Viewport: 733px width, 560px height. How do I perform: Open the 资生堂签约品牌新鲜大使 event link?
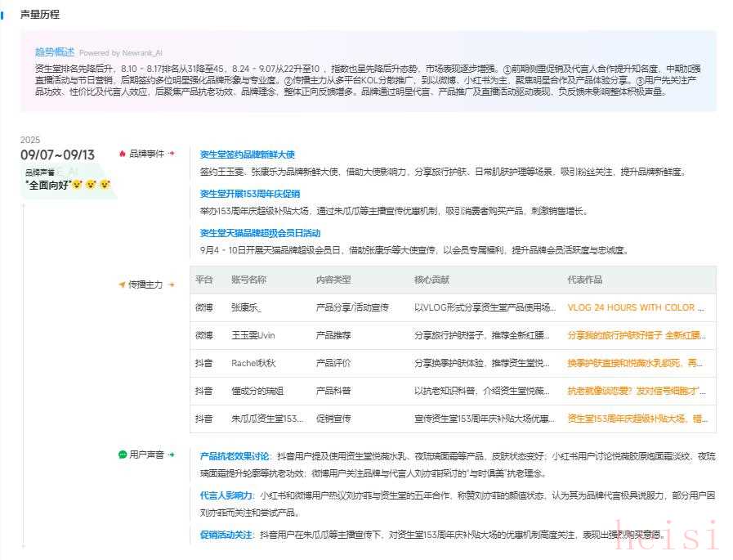[x=247, y=155]
